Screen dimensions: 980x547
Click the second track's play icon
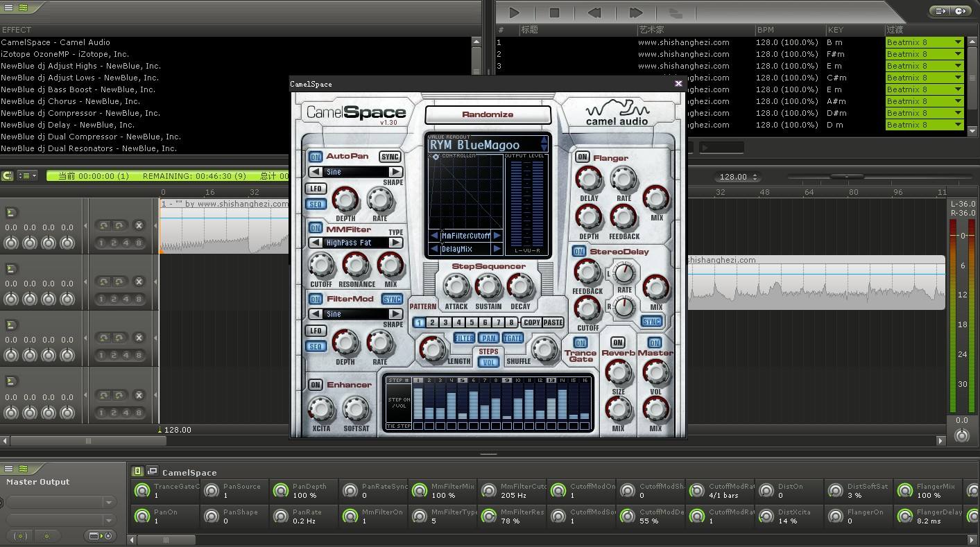[11, 268]
